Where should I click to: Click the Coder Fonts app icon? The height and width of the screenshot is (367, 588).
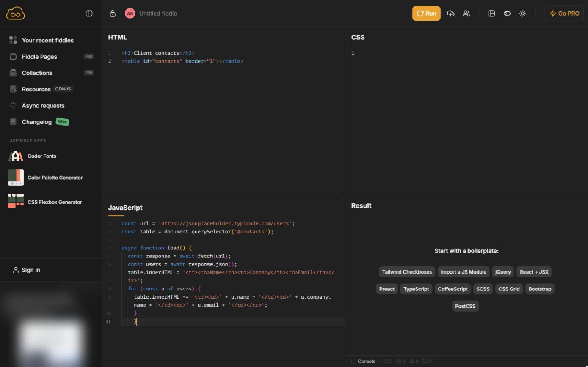pyautogui.click(x=16, y=156)
